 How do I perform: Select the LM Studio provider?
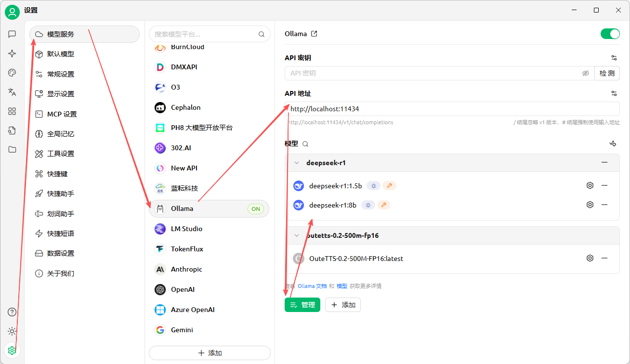[x=210, y=229]
